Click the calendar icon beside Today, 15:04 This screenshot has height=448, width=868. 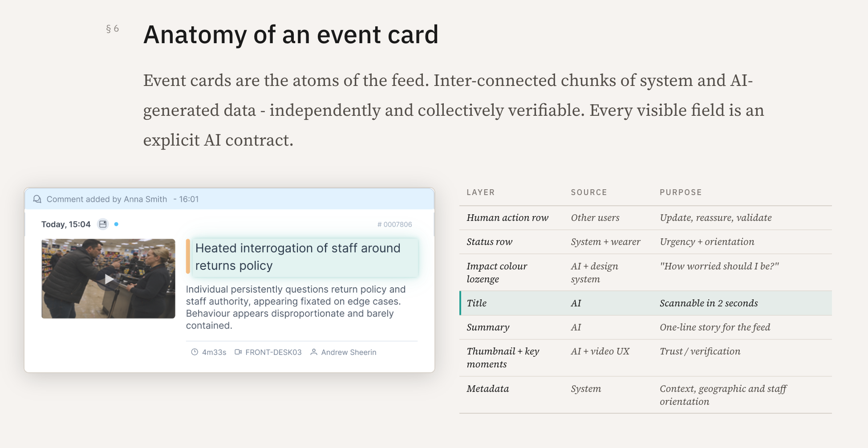(103, 224)
